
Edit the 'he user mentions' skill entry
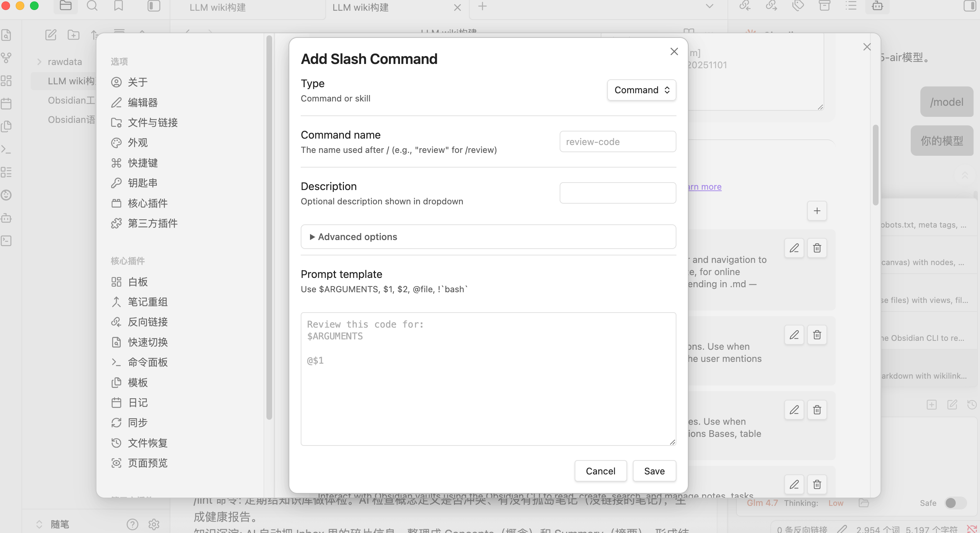[794, 335]
